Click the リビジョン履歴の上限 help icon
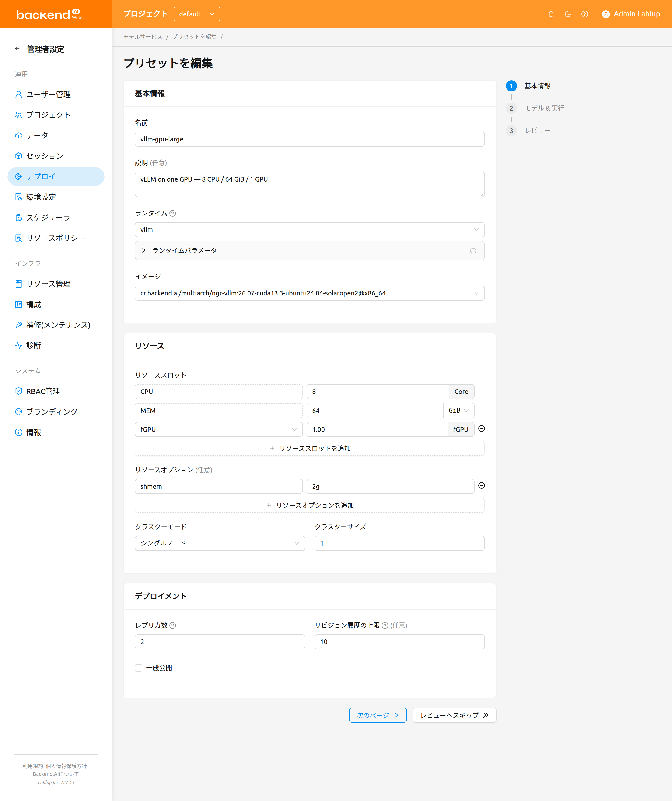Image resolution: width=672 pixels, height=801 pixels. [x=385, y=625]
